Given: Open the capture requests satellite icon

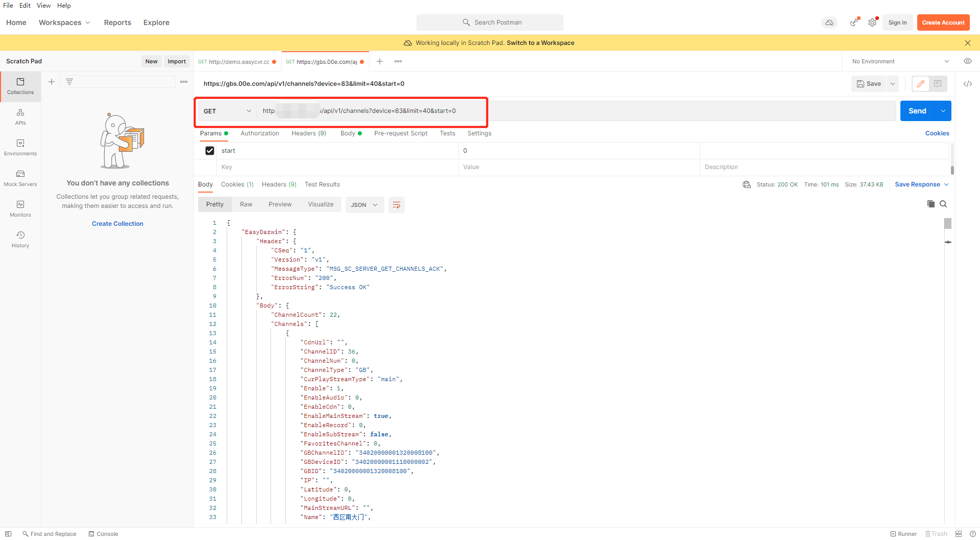Looking at the screenshot, I should click(x=854, y=22).
